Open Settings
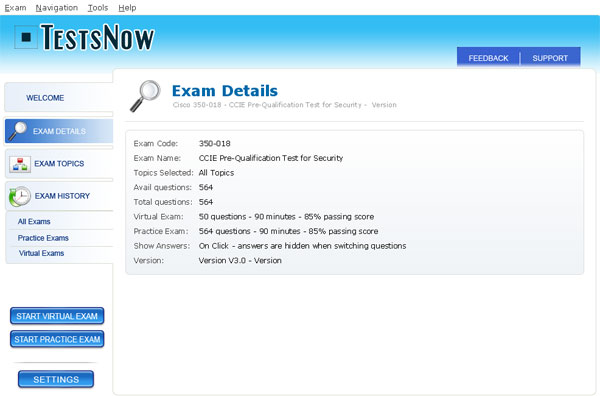This screenshot has width=600, height=396. [56, 380]
